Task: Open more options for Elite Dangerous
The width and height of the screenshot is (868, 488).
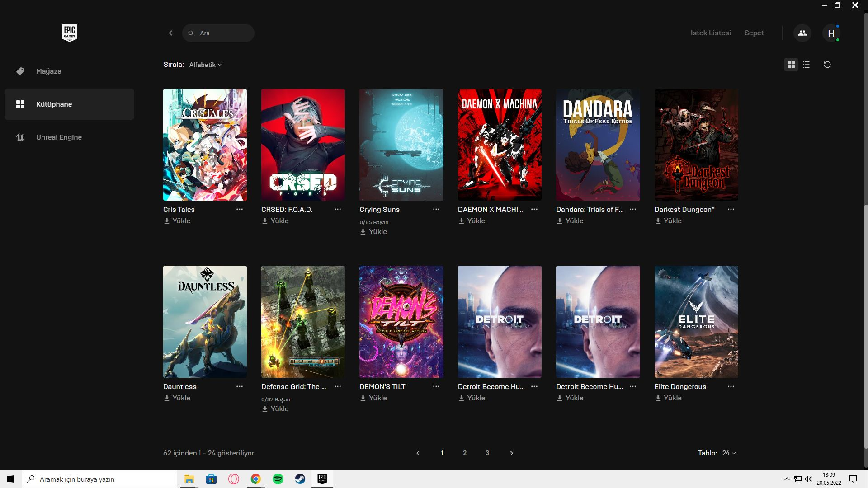Action: pyautogui.click(x=731, y=386)
